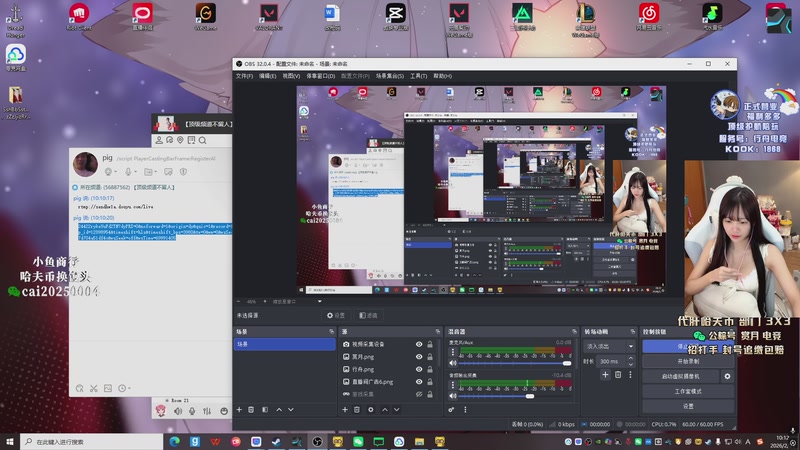The height and width of the screenshot is (450, 800).
Task: Toggle the lock for 寅月.png source
Action: coord(430,357)
